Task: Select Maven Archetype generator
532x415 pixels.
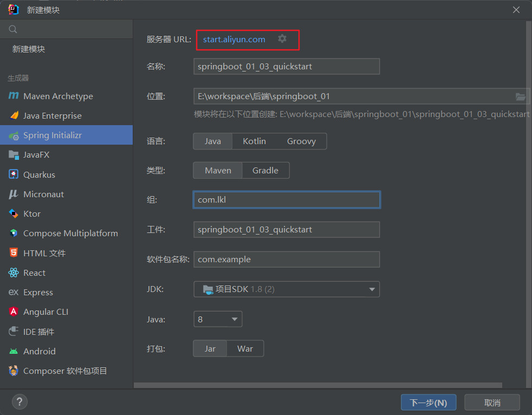Action: click(x=66, y=96)
